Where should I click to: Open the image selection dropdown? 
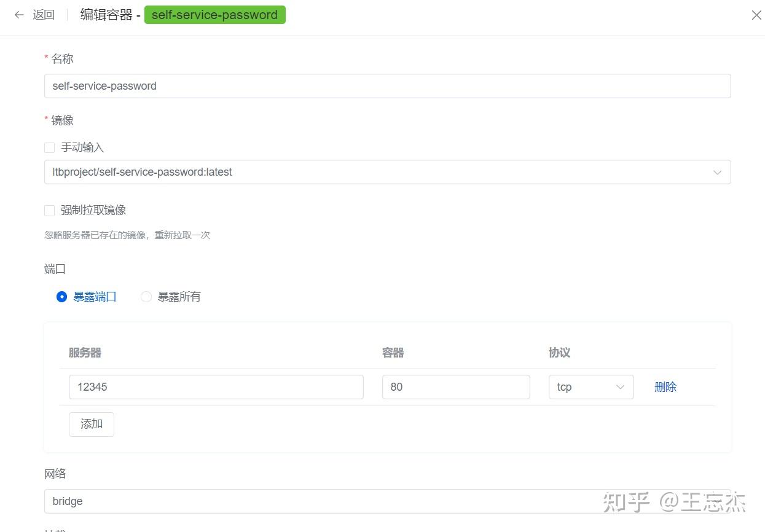click(x=387, y=172)
